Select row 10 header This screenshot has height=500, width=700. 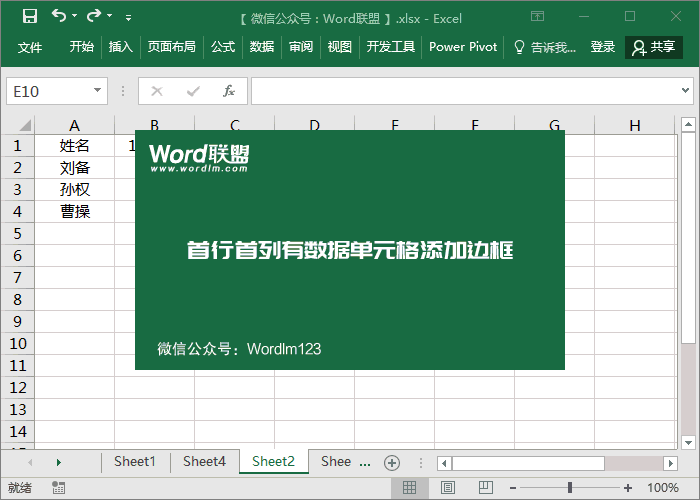coord(17,343)
